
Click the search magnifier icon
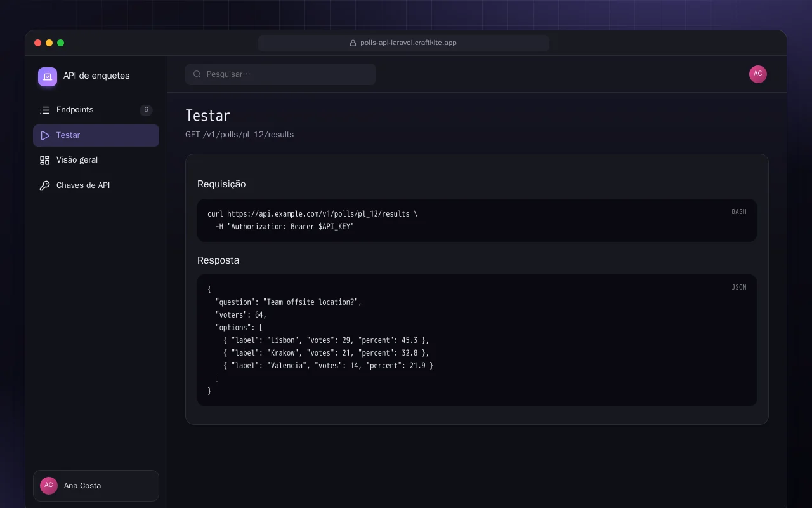197,74
